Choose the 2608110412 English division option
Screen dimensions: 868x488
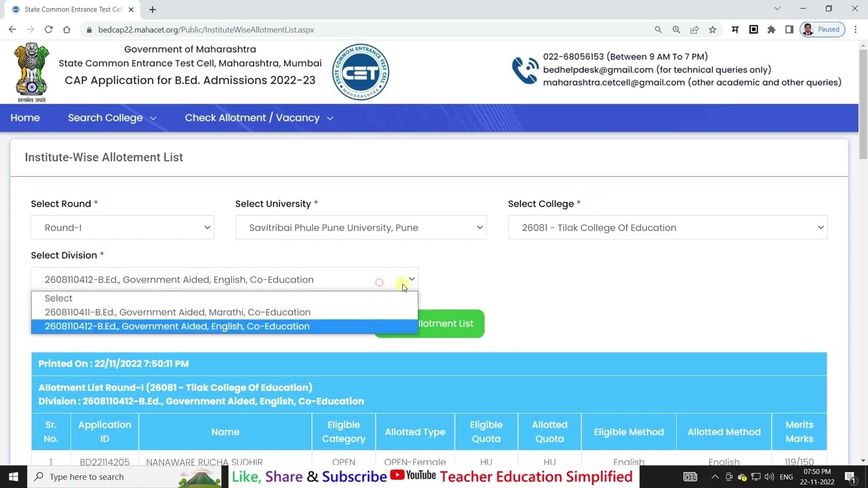coord(224,327)
